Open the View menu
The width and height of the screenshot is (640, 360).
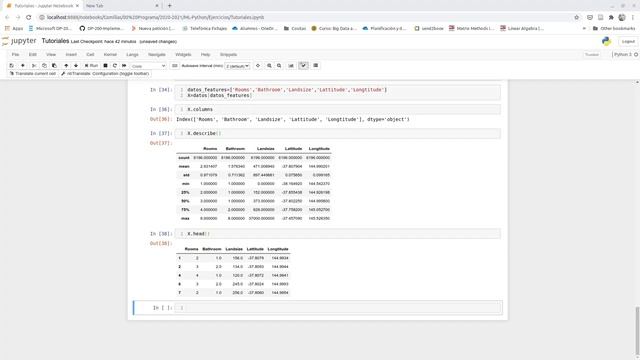51,55
